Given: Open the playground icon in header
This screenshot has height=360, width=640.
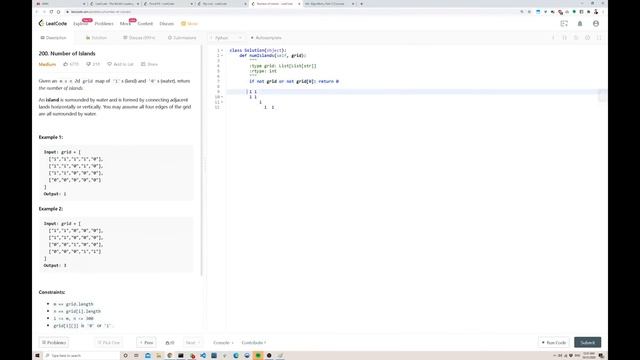Looking at the screenshot, I should (564, 24).
